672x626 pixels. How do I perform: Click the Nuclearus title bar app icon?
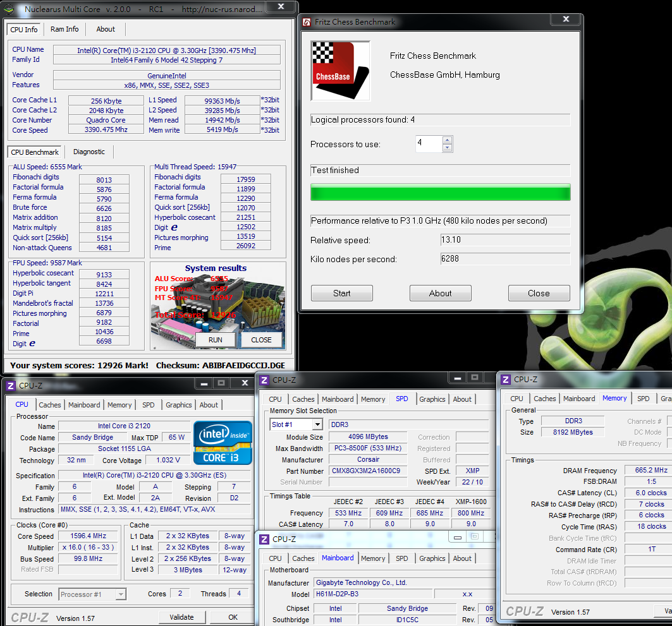click(9, 9)
